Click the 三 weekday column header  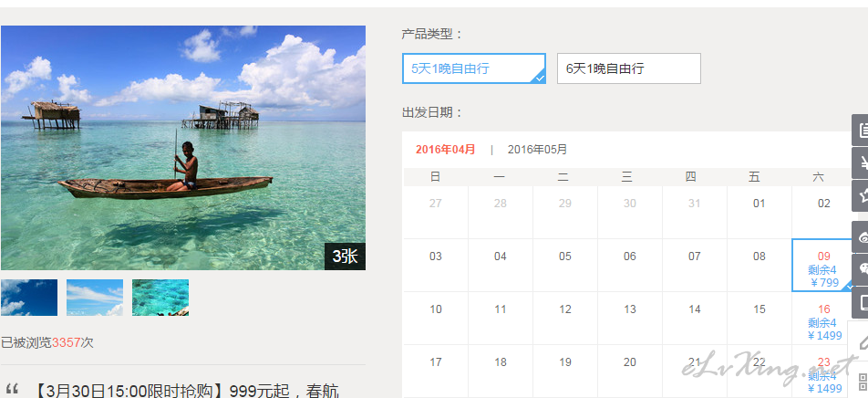[626, 177]
